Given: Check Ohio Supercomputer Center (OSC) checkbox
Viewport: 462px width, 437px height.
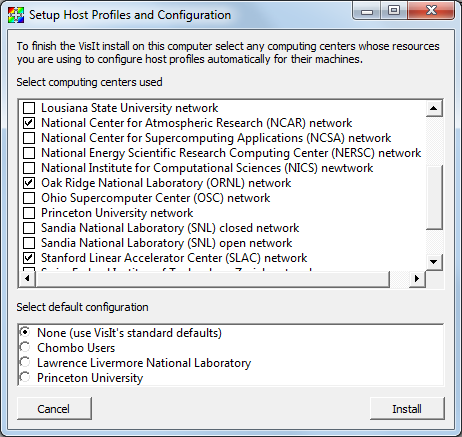Looking at the screenshot, I should click(29, 198).
